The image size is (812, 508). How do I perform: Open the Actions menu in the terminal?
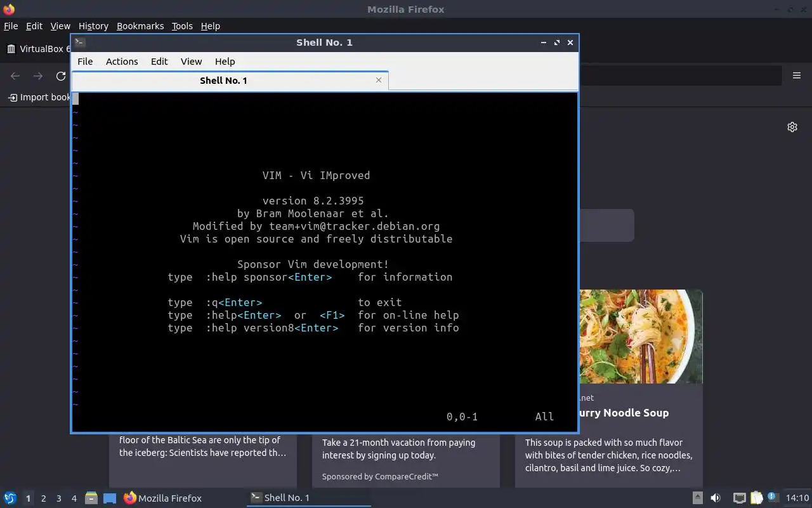click(122, 62)
